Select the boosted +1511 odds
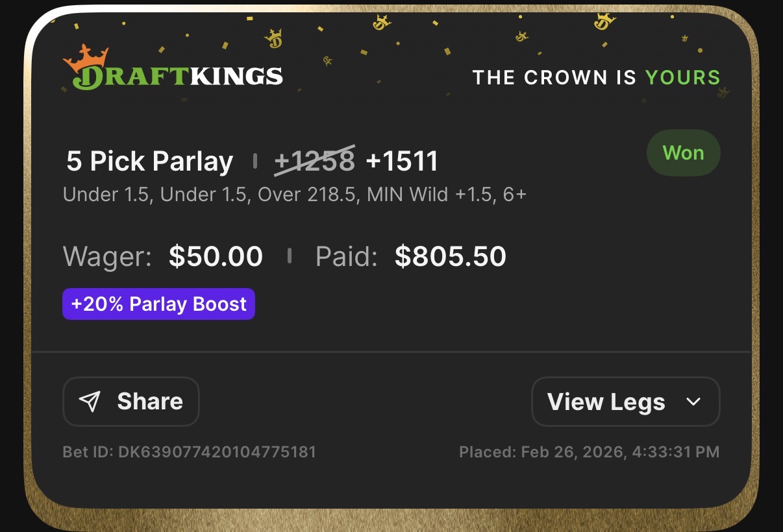The width and height of the screenshot is (783, 532). click(x=402, y=161)
